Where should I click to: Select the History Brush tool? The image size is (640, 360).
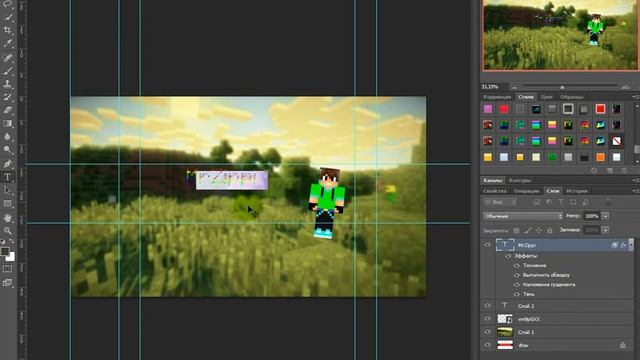7,97
